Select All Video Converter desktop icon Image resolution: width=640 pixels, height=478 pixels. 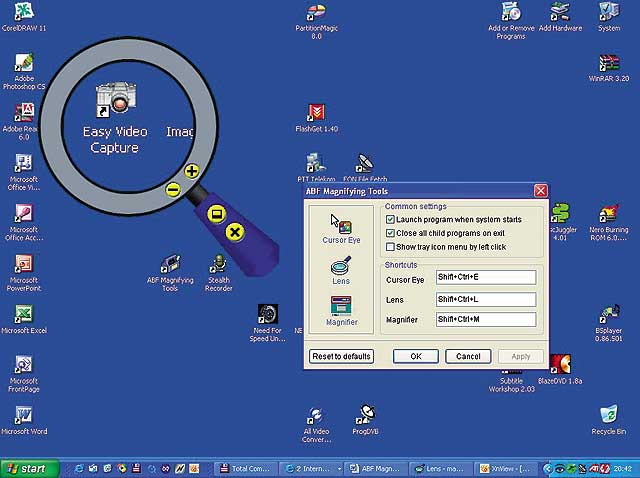(x=316, y=425)
